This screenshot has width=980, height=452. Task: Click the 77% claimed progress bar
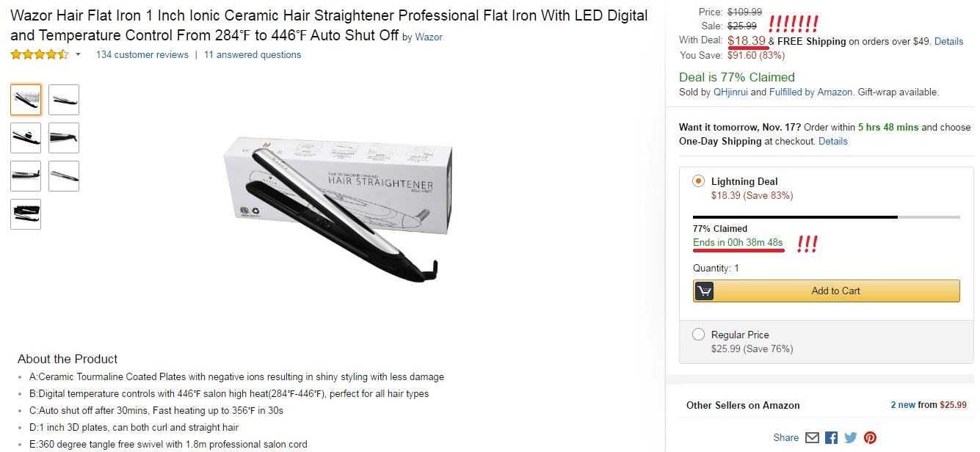pos(827,217)
